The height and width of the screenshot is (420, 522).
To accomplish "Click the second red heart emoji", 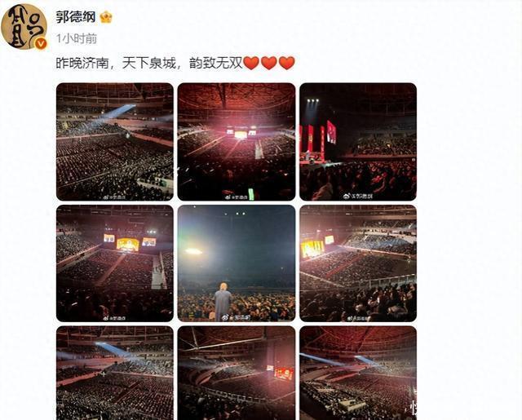I will (269, 63).
